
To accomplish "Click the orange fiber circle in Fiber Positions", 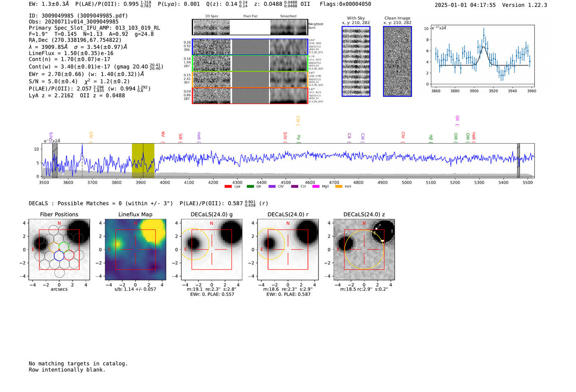I will [x=54, y=247].
